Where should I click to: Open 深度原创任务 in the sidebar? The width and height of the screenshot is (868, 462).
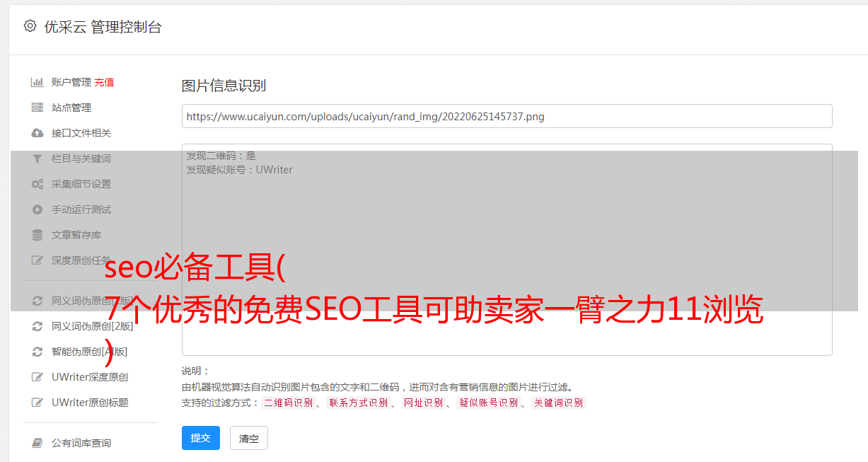[x=81, y=260]
